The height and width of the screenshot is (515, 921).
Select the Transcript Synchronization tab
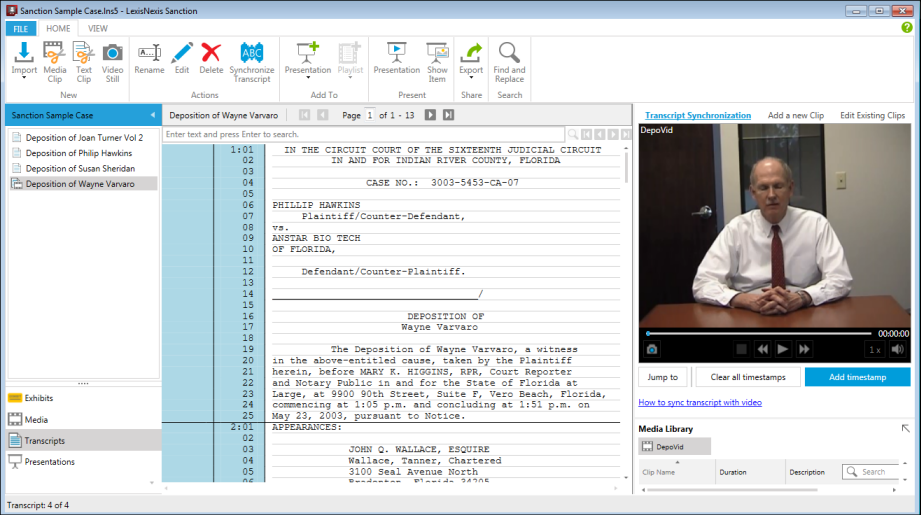pyautogui.click(x=698, y=116)
